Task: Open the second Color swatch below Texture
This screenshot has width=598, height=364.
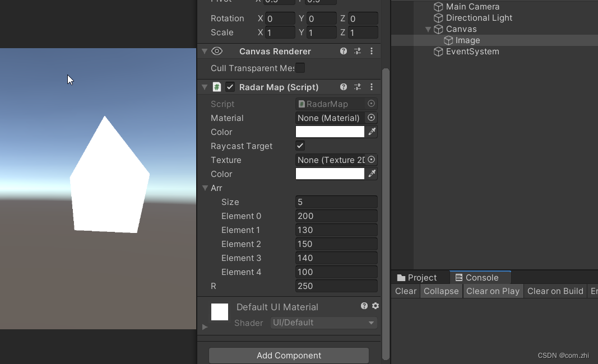Action: [330, 174]
